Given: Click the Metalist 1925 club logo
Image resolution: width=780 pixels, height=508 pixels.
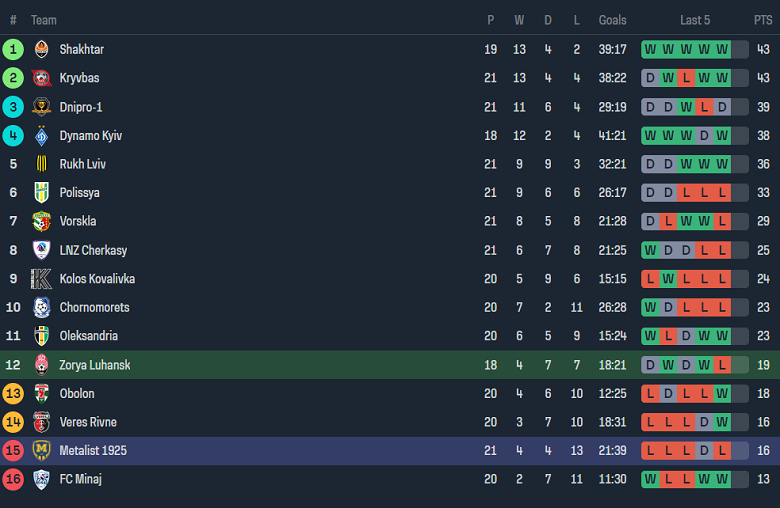Looking at the screenshot, I should [x=41, y=451].
